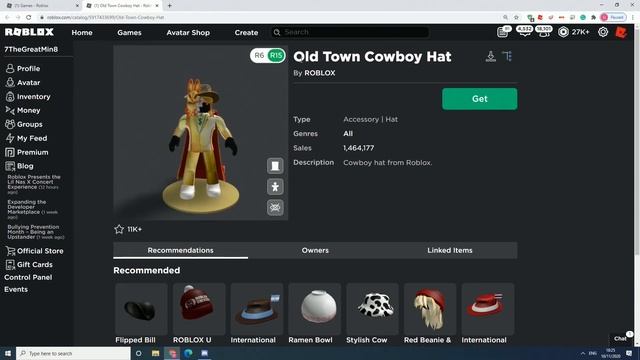The height and width of the screenshot is (360, 640).
Task: Open the red International fedora item
Action: click(x=488, y=314)
